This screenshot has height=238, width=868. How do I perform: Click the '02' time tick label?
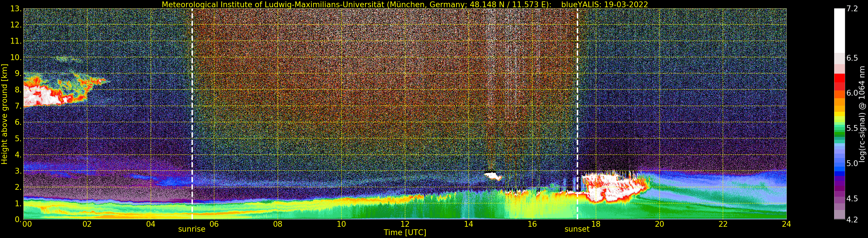(x=87, y=224)
